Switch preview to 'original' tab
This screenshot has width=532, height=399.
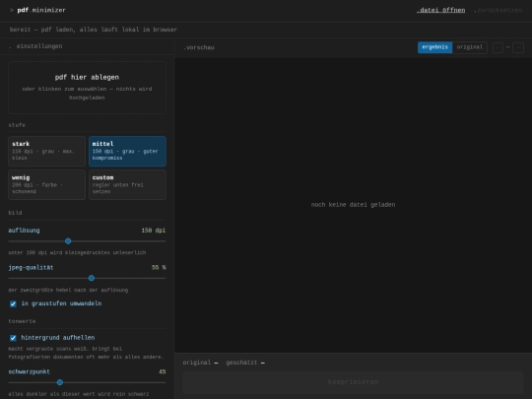(x=470, y=47)
